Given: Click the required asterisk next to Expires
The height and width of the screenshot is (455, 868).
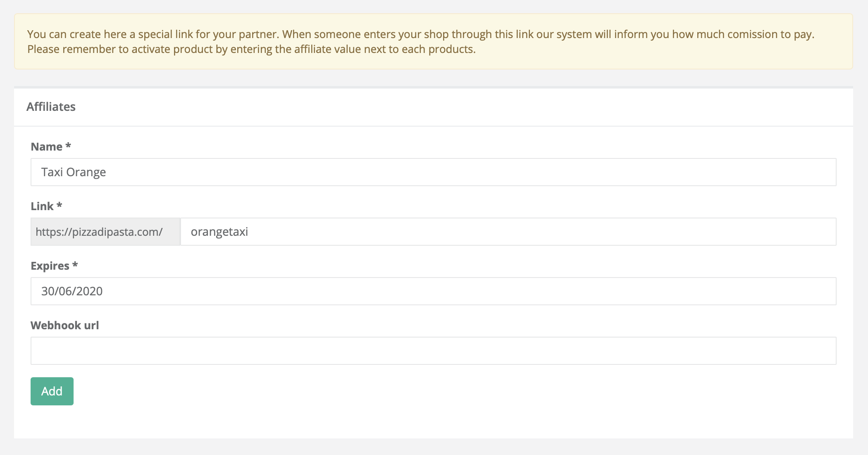Looking at the screenshot, I should [75, 265].
